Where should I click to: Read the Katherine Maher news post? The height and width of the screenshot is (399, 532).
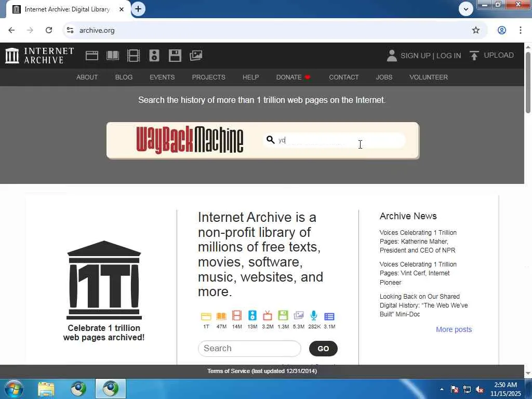tap(418, 241)
